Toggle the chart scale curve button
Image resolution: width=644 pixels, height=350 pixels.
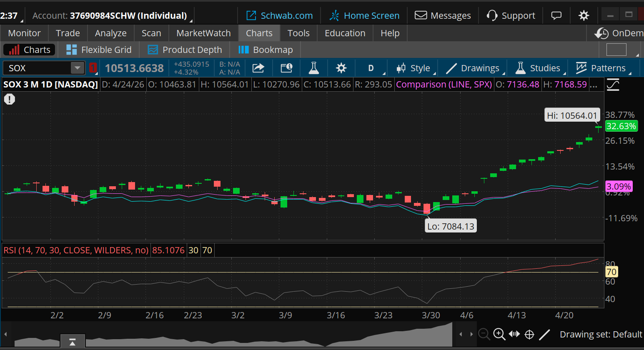(x=613, y=85)
